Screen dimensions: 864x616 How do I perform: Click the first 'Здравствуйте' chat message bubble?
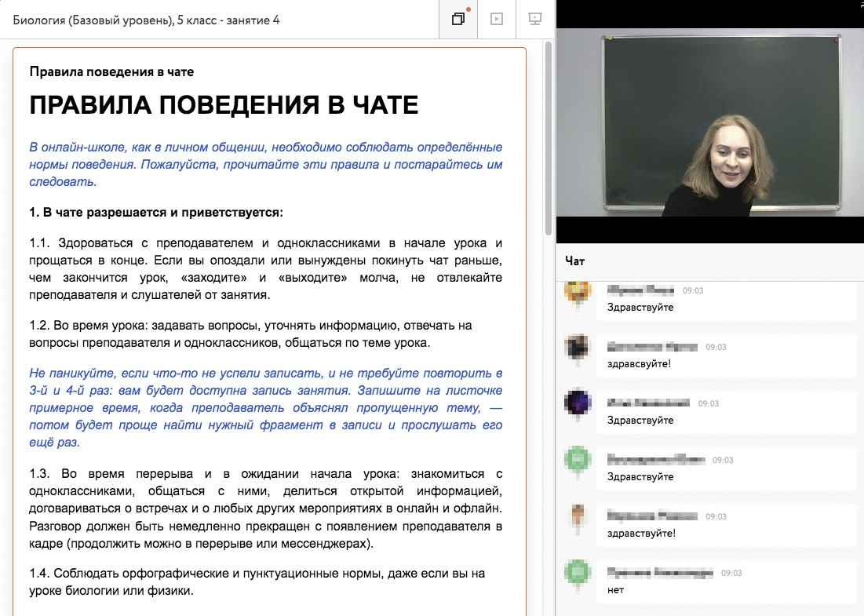point(640,308)
